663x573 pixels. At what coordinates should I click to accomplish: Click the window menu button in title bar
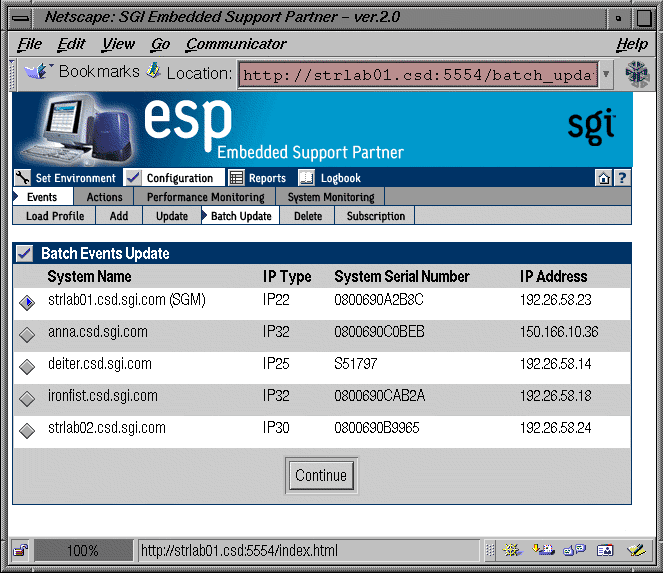20,18
